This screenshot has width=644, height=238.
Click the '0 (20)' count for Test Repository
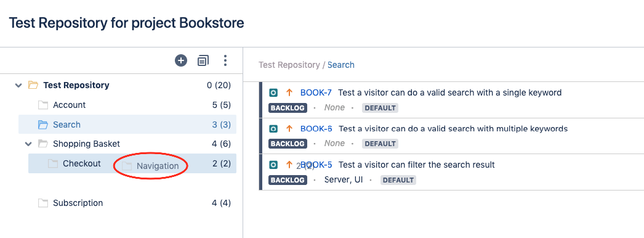[219, 85]
